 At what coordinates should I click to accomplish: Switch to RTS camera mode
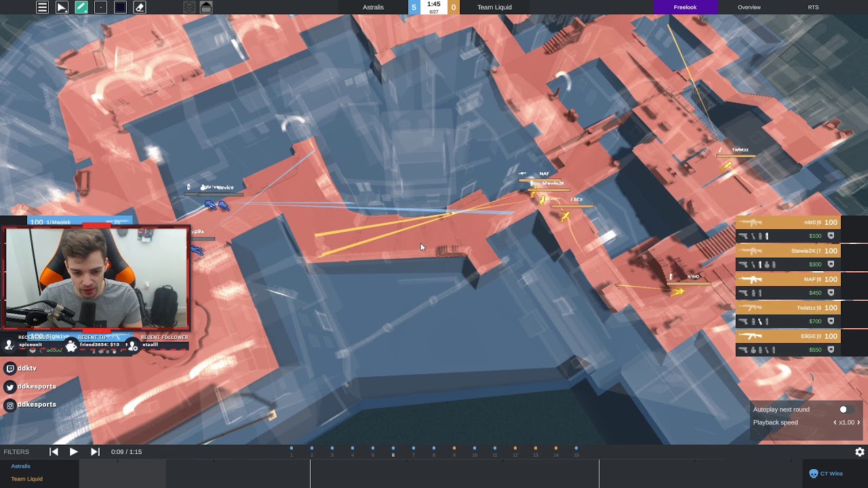(x=813, y=7)
